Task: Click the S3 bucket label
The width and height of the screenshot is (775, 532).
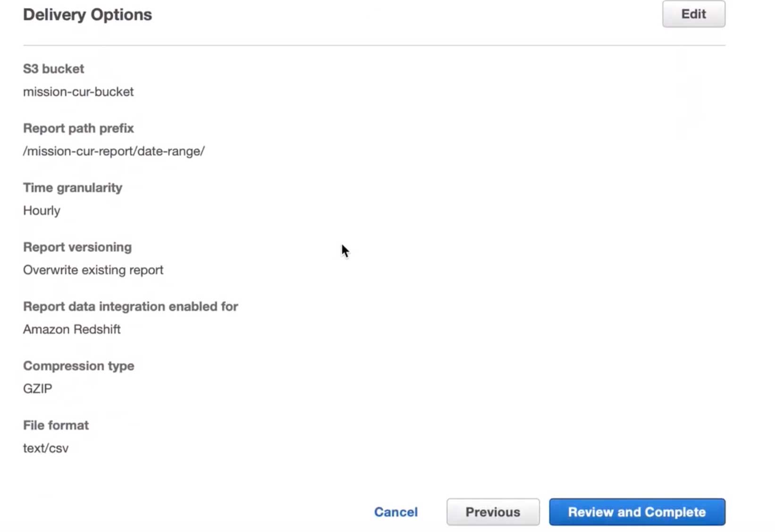Action: click(53, 69)
